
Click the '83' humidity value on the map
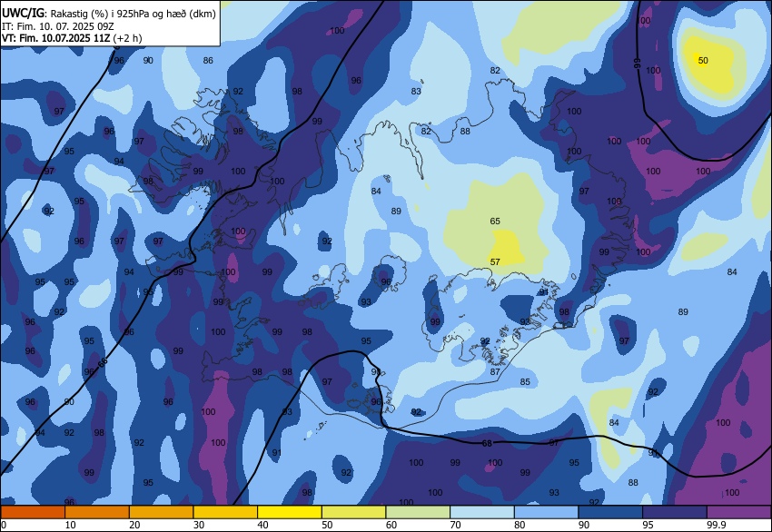click(x=416, y=91)
